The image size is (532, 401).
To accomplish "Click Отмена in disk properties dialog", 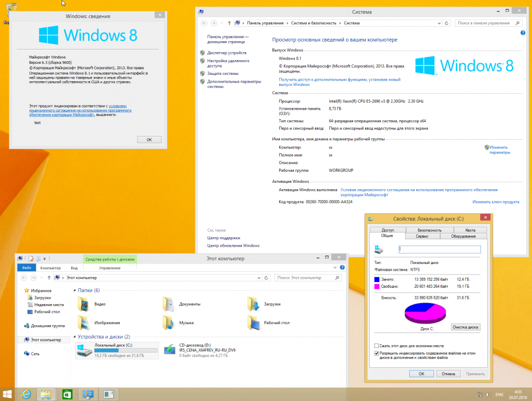I will (x=448, y=374).
